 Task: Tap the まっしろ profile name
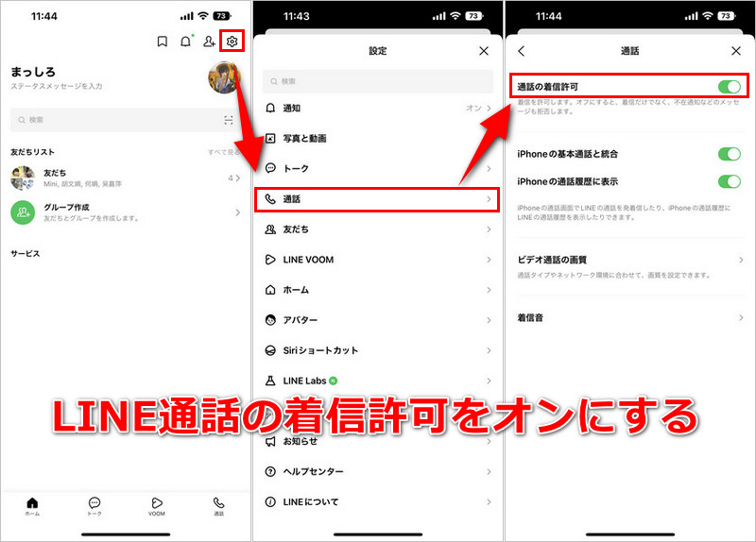33,73
